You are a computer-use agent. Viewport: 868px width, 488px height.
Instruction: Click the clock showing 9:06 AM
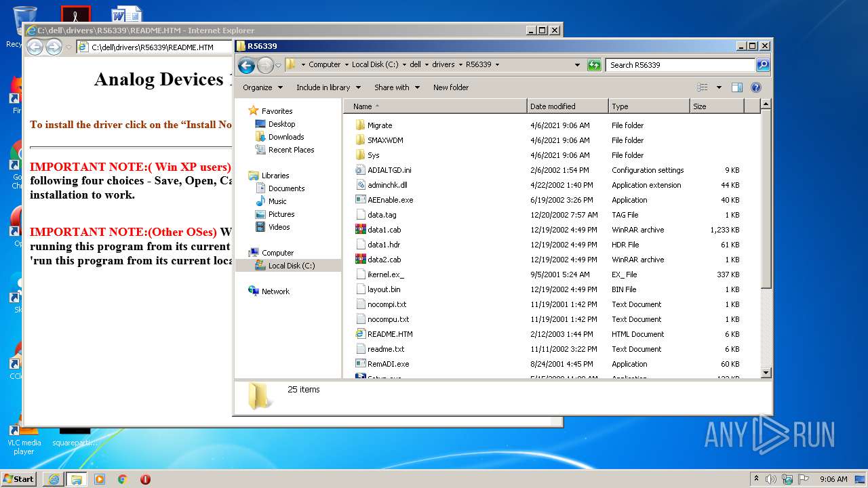(833, 479)
